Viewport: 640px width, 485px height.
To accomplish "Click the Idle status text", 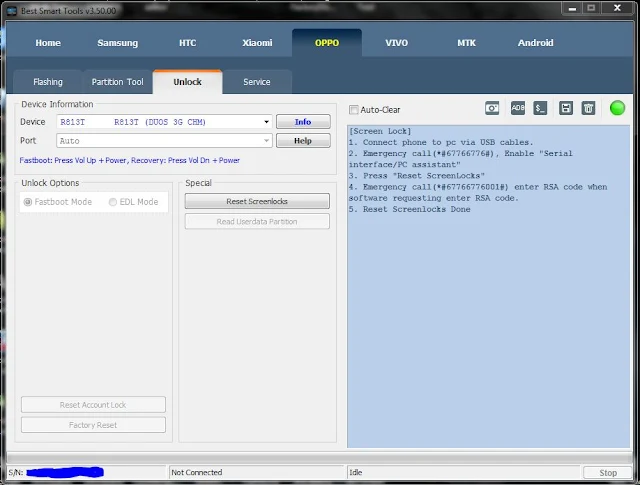I will point(356,472).
